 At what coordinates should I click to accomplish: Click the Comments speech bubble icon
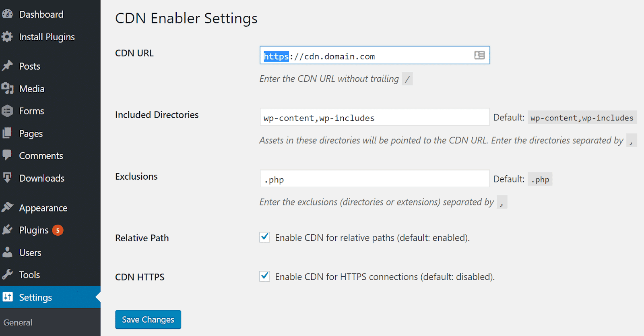click(x=8, y=156)
